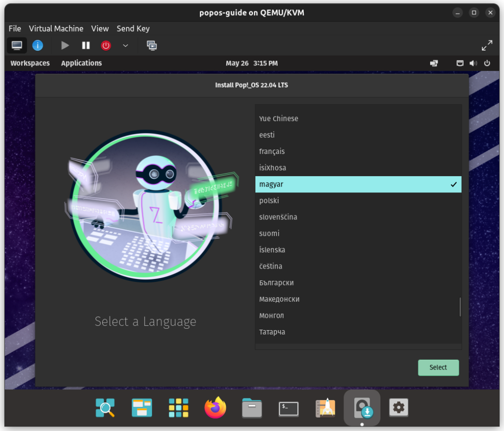Image resolution: width=504 pixels, height=431 pixels.
Task: Select eesti language
Action: (358, 135)
